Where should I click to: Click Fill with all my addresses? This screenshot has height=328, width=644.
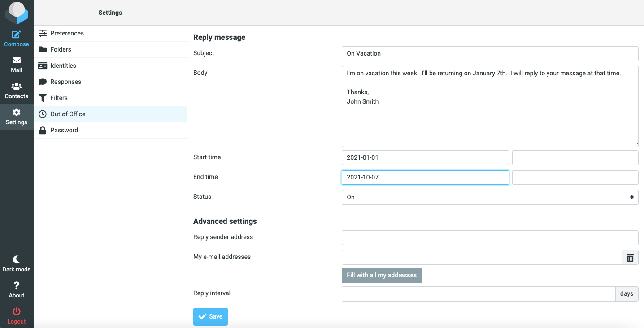(x=382, y=275)
